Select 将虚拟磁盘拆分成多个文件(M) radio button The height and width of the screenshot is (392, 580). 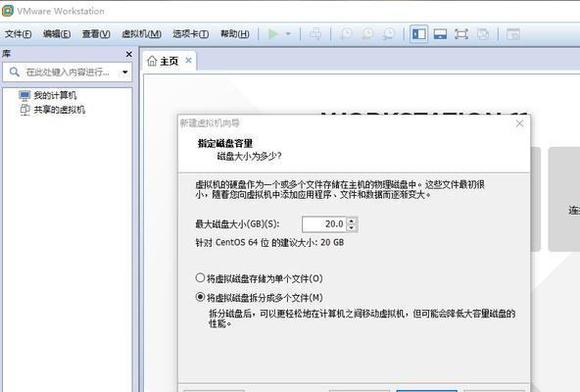tap(200, 297)
